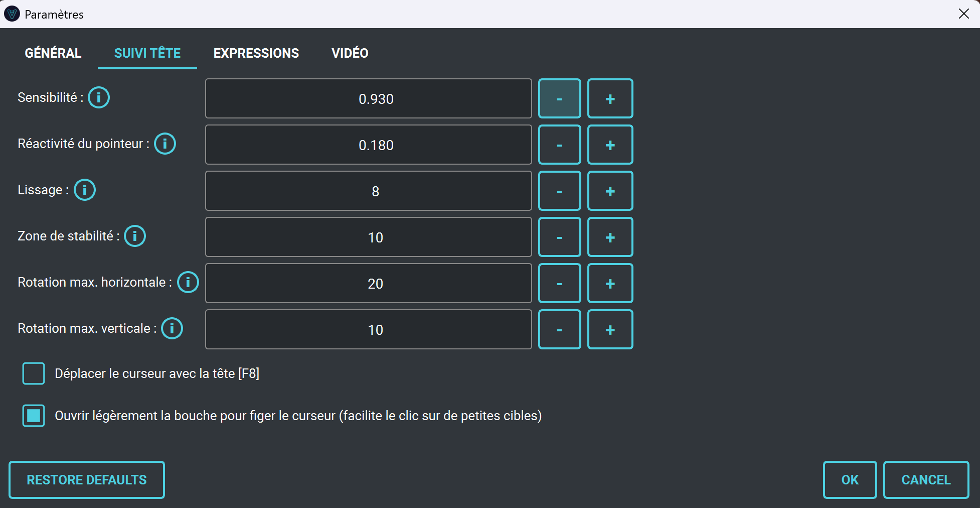Open the Zone de stabilité info icon
The width and height of the screenshot is (980, 508).
click(134, 236)
